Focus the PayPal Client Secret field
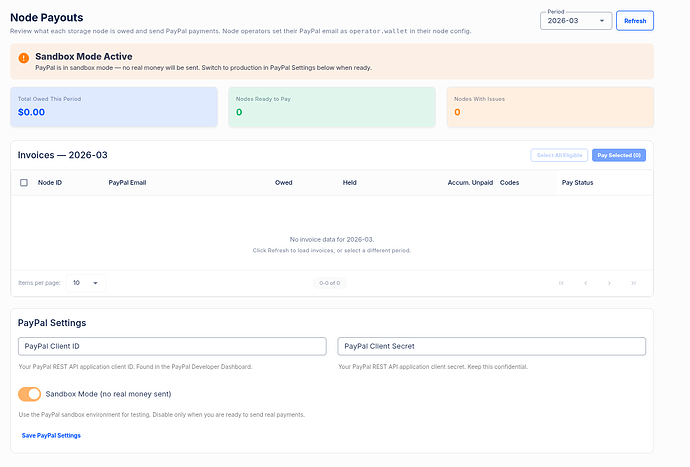 click(492, 346)
